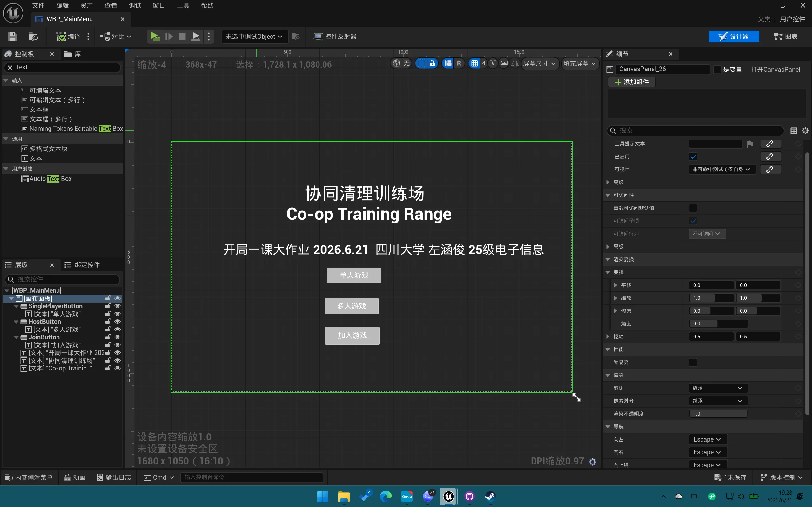Open the 剪切 clipping dropdown
812x507 pixels.
[x=718, y=388]
